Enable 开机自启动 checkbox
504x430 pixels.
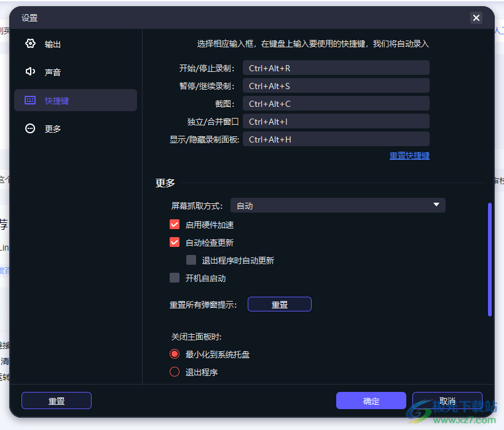point(174,278)
